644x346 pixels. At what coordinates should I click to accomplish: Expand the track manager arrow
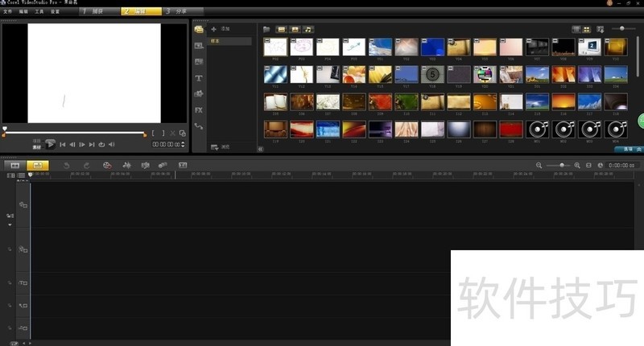10,225
